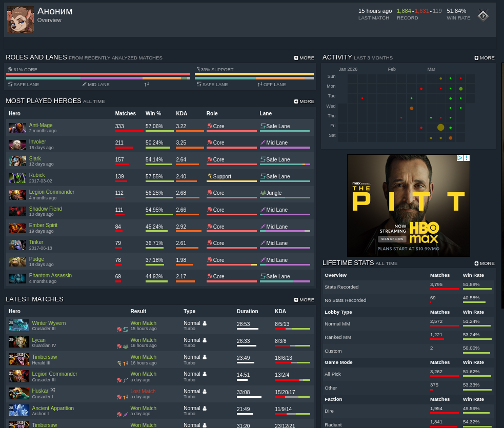Click Invoker hero portrait icon
This screenshot has width=504, height=428.
17,145
